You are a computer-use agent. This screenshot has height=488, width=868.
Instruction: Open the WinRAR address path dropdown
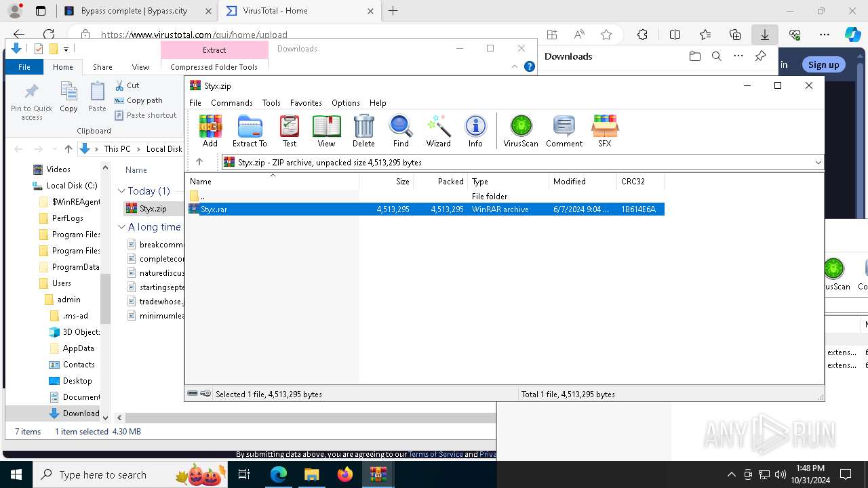coord(818,163)
